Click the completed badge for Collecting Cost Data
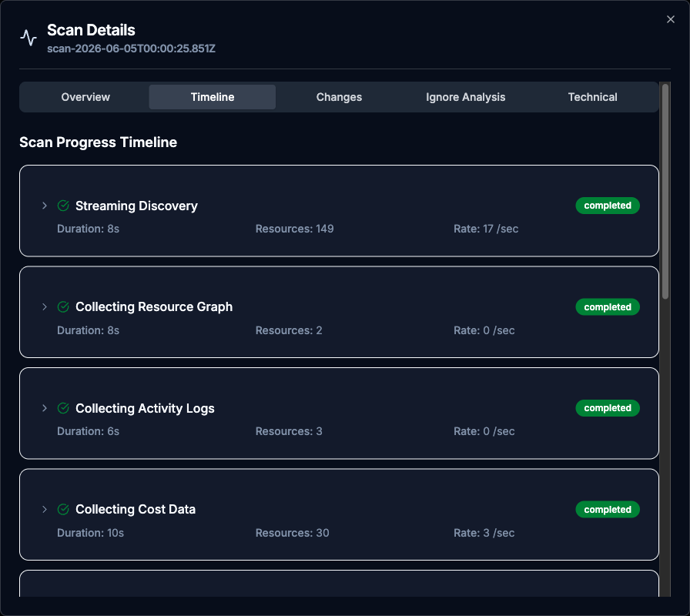The image size is (690, 616). (x=608, y=509)
